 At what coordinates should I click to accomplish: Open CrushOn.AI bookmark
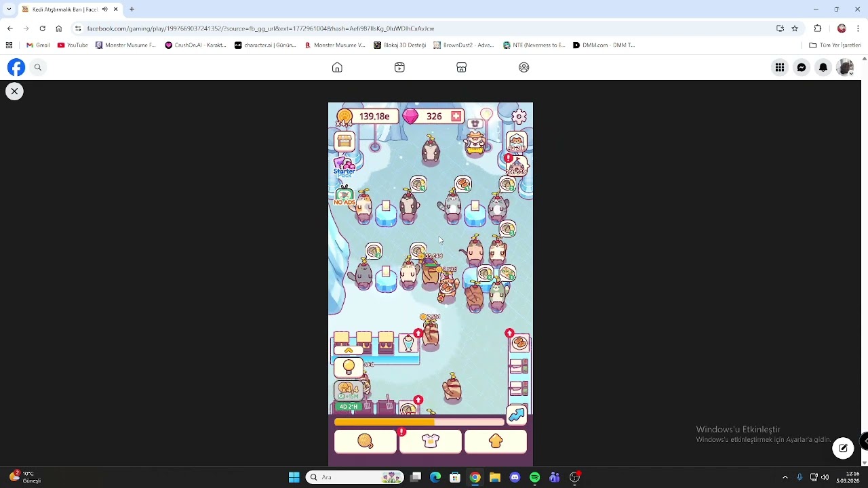(195, 45)
